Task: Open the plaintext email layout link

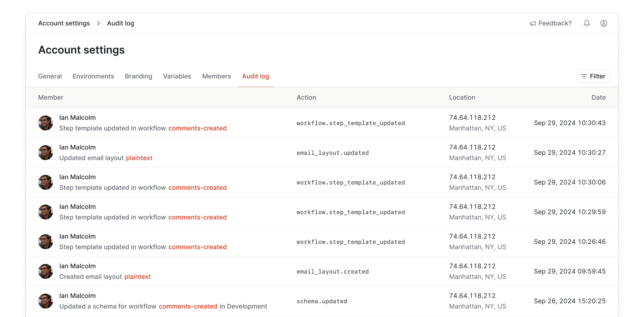Action: pyautogui.click(x=139, y=158)
